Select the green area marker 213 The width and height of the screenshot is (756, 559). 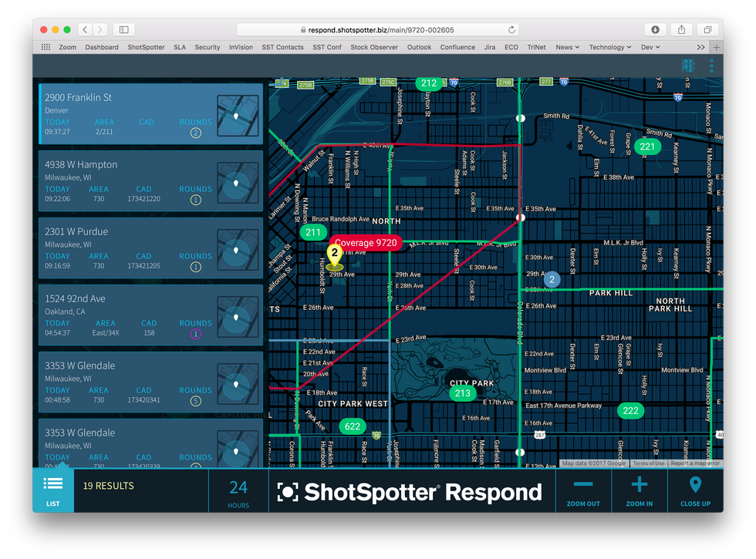pyautogui.click(x=463, y=393)
